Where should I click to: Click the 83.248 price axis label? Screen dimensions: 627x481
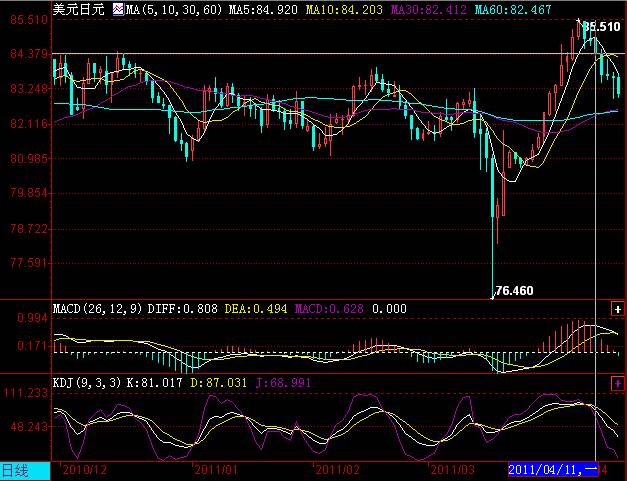point(29,89)
